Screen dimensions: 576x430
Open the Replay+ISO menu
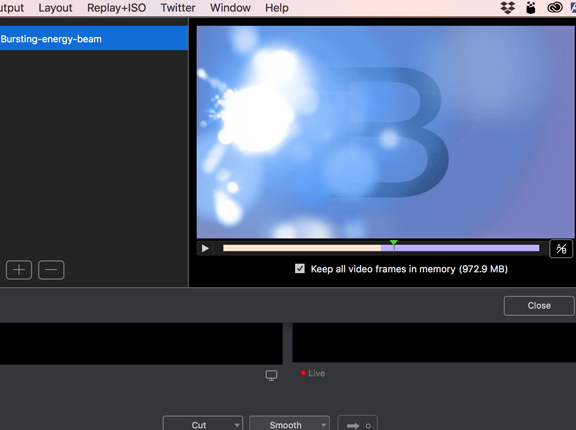116,8
